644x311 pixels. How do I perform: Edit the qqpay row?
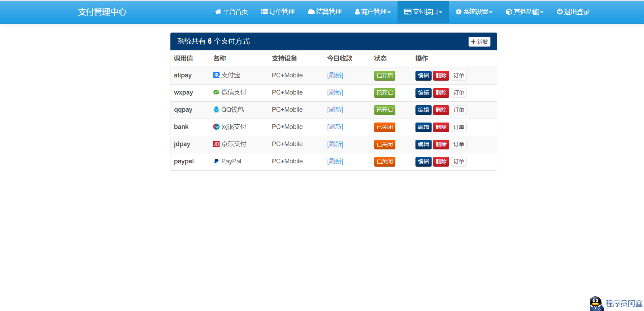click(423, 110)
